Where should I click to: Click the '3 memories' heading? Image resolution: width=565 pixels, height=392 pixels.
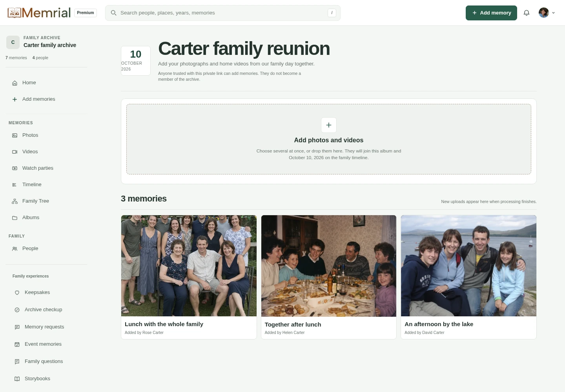tap(144, 199)
